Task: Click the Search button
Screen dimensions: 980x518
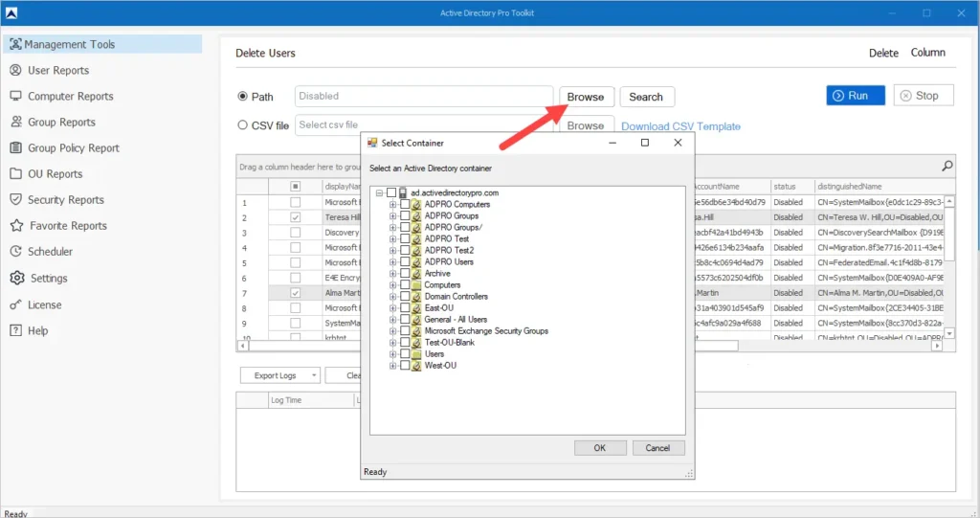Action: point(646,97)
